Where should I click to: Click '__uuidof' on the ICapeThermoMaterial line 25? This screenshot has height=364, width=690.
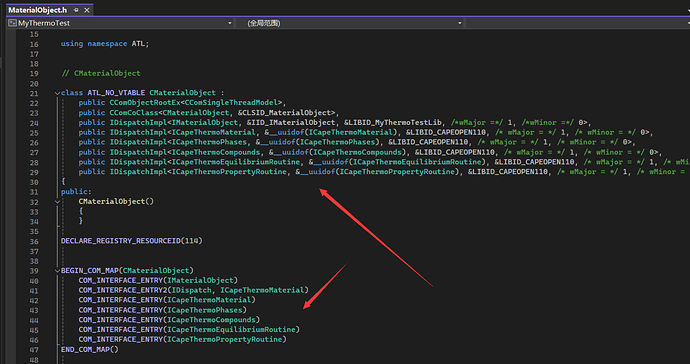(287, 132)
